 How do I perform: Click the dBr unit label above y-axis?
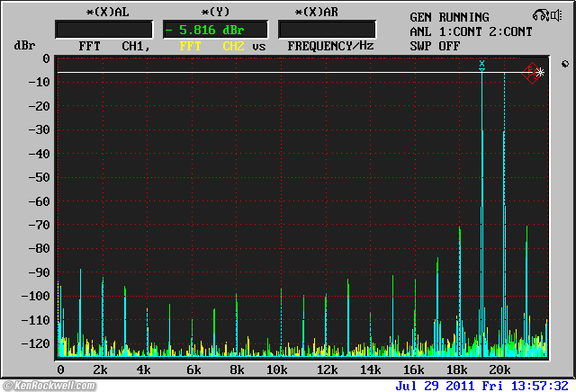(23, 45)
